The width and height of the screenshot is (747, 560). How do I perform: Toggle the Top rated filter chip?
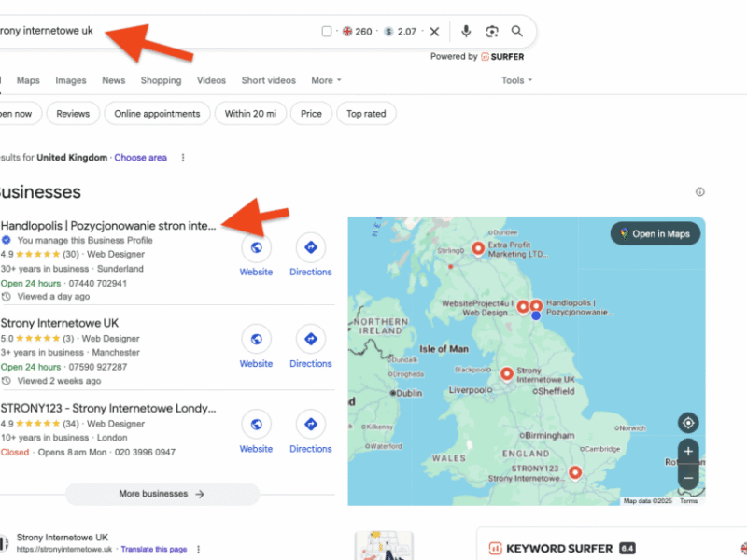(x=366, y=114)
